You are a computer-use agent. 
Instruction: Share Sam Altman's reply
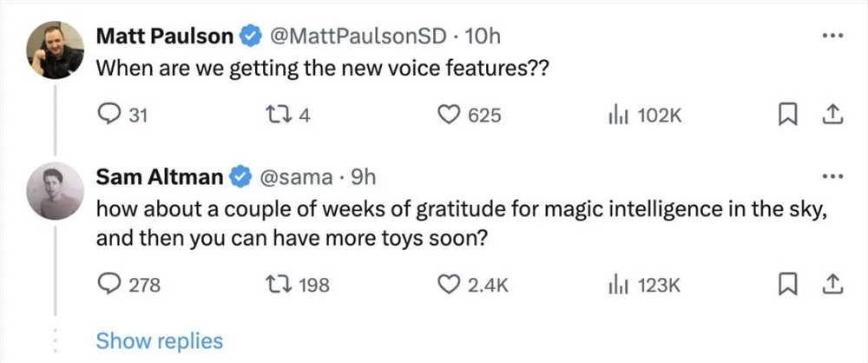(x=832, y=284)
